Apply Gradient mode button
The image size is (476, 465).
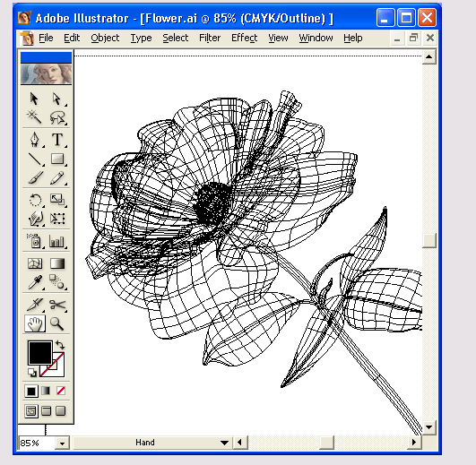[46, 391]
